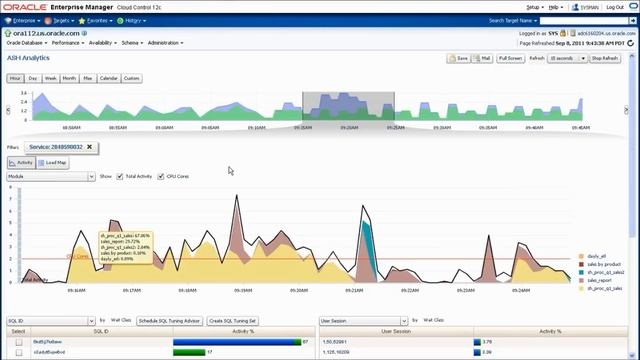Screen dimensions: 640x360
Task: Expand the Oracle Database dropdown menu
Action: (x=27, y=43)
